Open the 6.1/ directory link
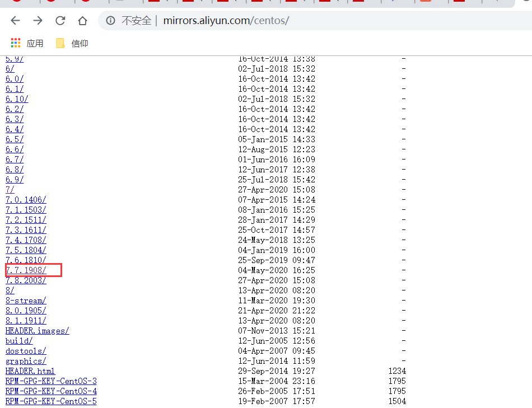 pyautogui.click(x=15, y=89)
